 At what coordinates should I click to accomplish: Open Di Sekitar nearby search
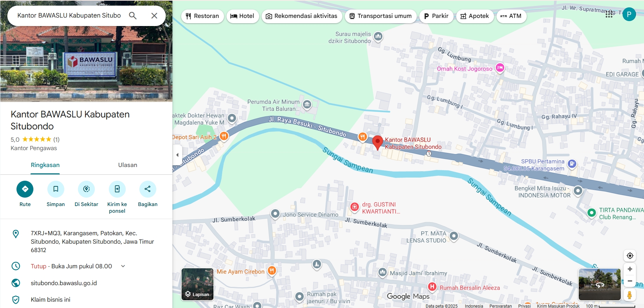86,189
